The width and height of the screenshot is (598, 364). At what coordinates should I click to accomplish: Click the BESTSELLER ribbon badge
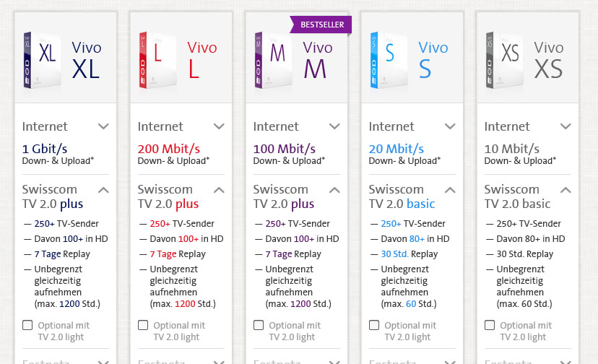(321, 25)
